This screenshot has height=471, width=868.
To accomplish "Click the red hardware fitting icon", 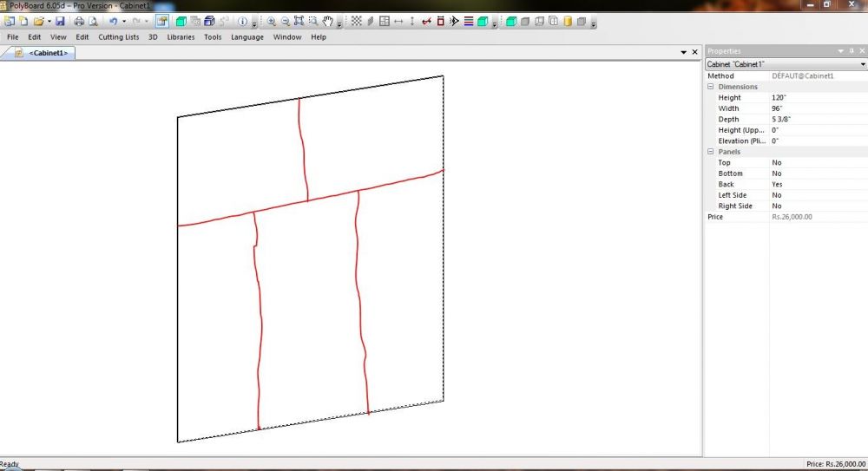I will pos(426,21).
